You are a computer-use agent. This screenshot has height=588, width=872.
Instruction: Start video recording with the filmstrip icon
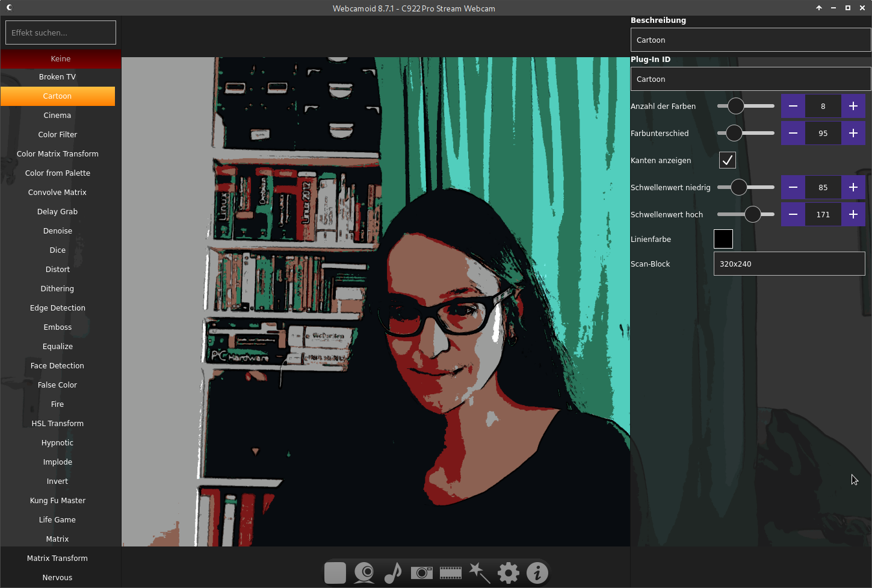click(451, 573)
